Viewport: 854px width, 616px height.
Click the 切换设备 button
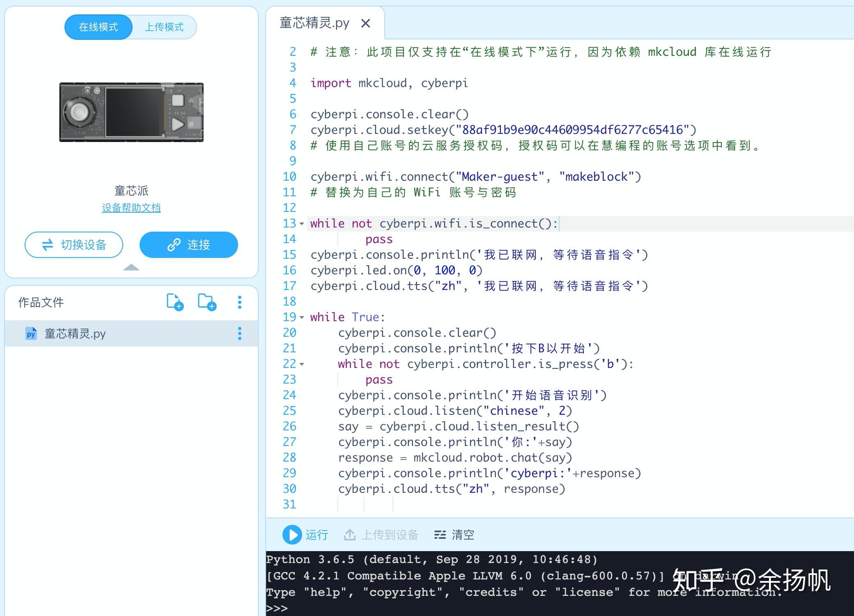(73, 245)
